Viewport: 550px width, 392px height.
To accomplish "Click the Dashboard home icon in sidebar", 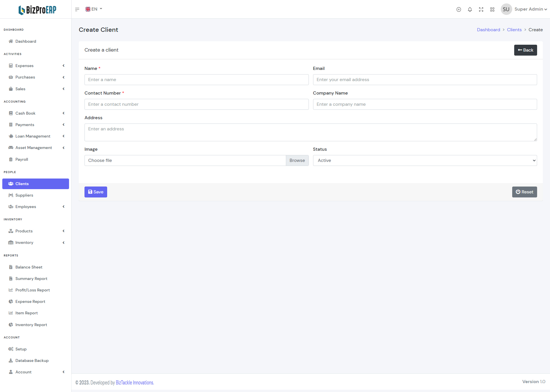I will [11, 41].
